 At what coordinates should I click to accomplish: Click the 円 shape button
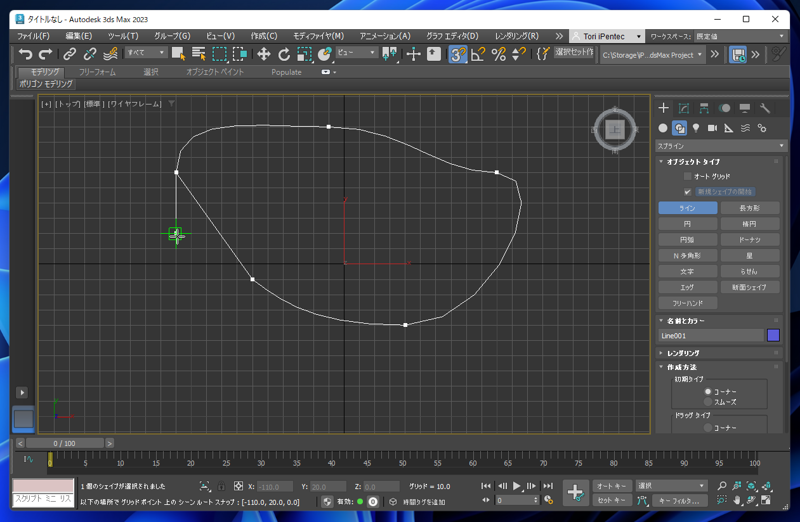click(x=688, y=223)
